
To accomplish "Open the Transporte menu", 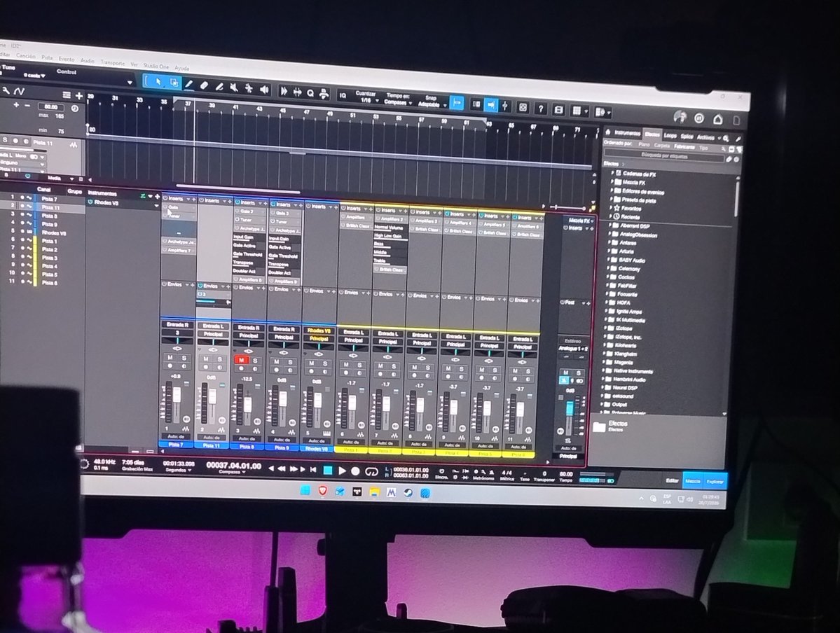I will 113,62.
